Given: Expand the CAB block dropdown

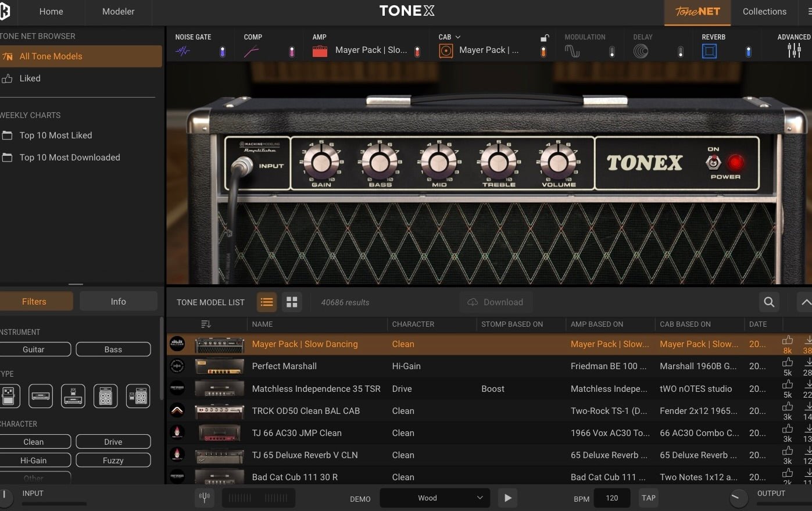Looking at the screenshot, I should (x=459, y=37).
